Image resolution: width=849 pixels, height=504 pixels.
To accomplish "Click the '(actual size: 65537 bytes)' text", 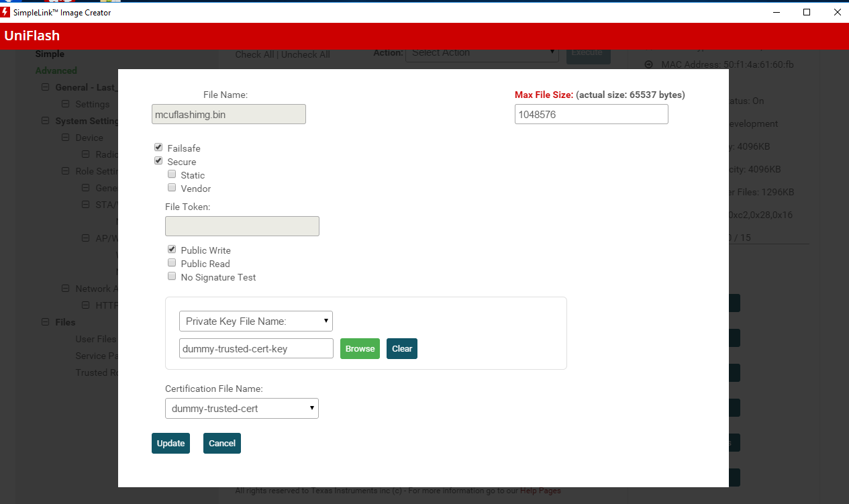I will point(630,95).
